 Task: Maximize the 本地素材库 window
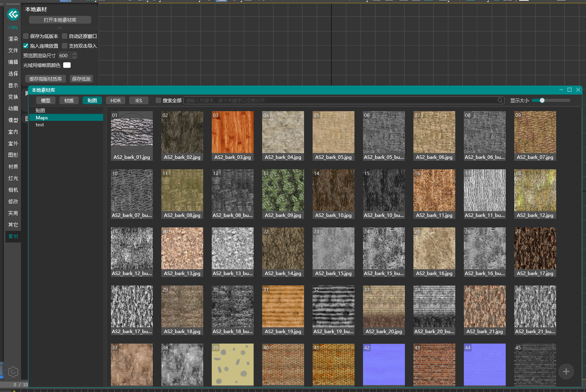569,90
